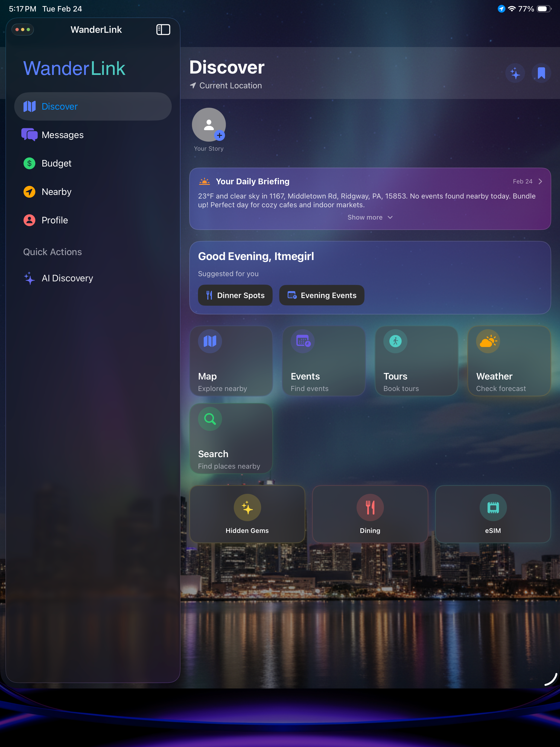560x747 pixels.
Task: Open AI sparkle button in Discover header
Action: coord(515,73)
